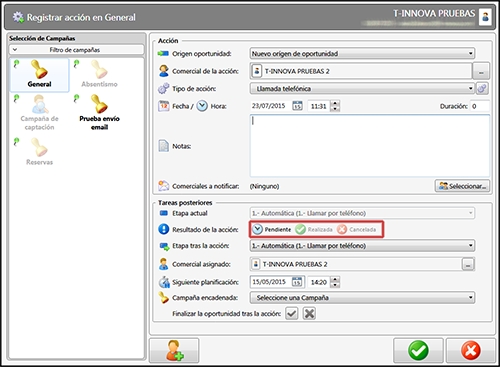This screenshot has width=500, height=367.
Task: Adjust the 14:20 planning time spinner
Action: coord(335,282)
